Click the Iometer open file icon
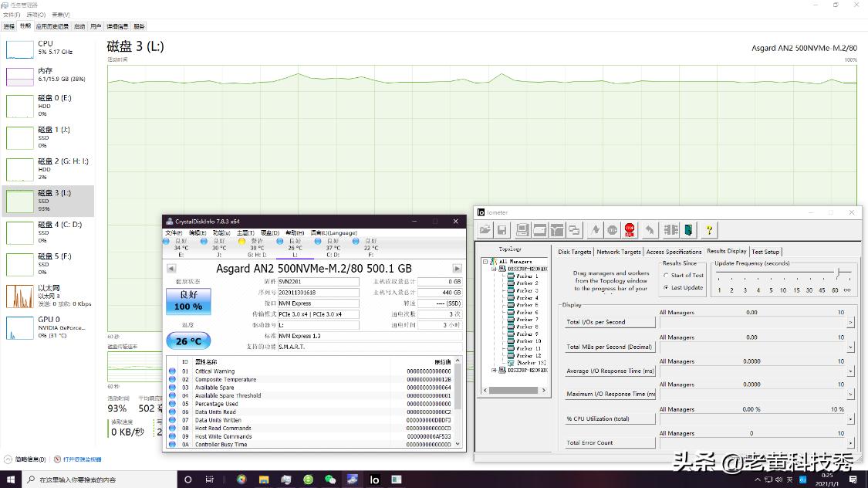This screenshot has width=868, height=488. (485, 229)
